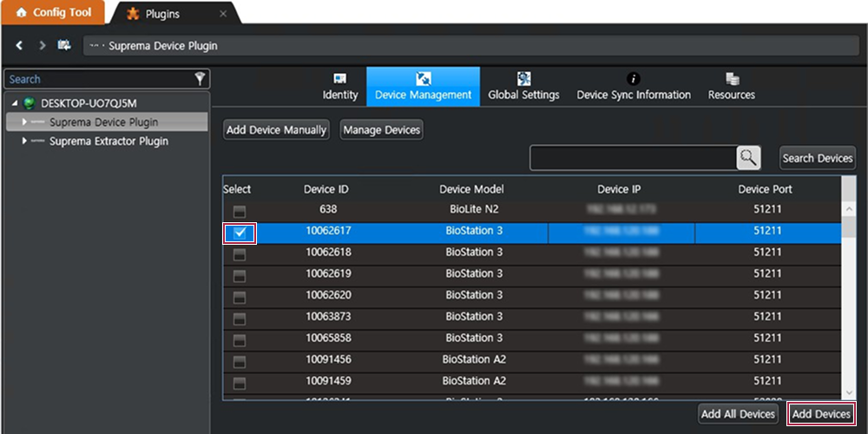Check the BioLite N2 device 638 checkbox
The height and width of the screenshot is (434, 868).
click(240, 211)
